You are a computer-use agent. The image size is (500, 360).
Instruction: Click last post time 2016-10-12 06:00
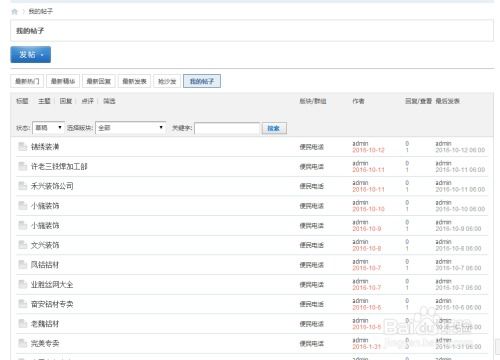460,150
